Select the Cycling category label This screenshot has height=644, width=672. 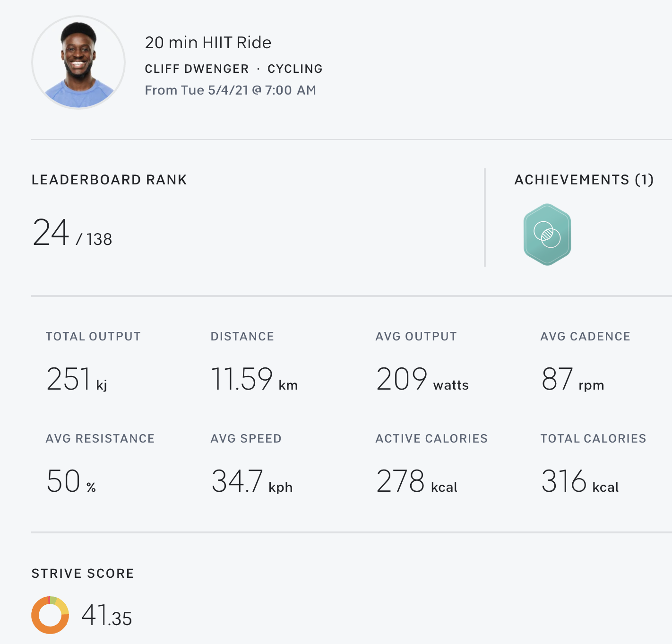point(295,69)
